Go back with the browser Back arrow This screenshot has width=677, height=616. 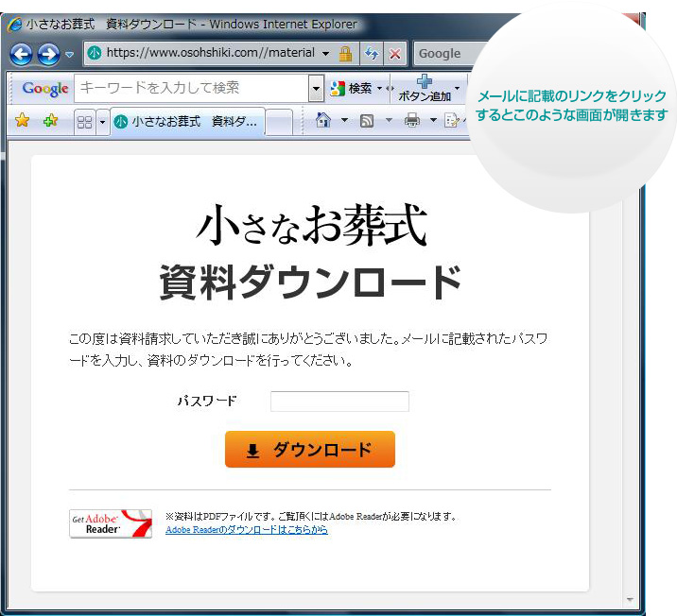click(x=21, y=55)
